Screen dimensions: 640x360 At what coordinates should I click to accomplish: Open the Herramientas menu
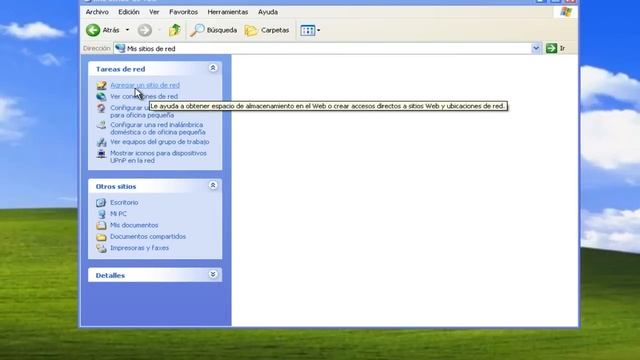coord(228,12)
